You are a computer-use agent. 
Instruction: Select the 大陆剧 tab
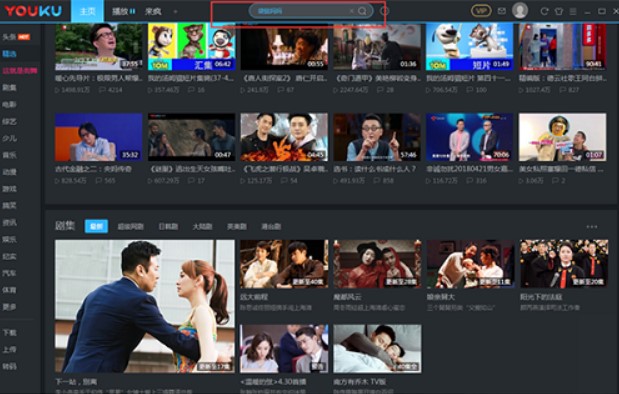tap(202, 227)
